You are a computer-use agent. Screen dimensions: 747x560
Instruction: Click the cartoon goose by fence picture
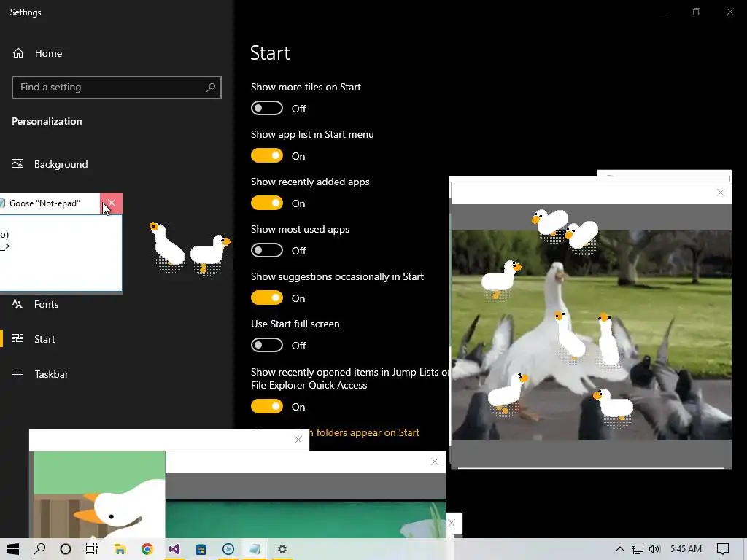[x=99, y=494]
